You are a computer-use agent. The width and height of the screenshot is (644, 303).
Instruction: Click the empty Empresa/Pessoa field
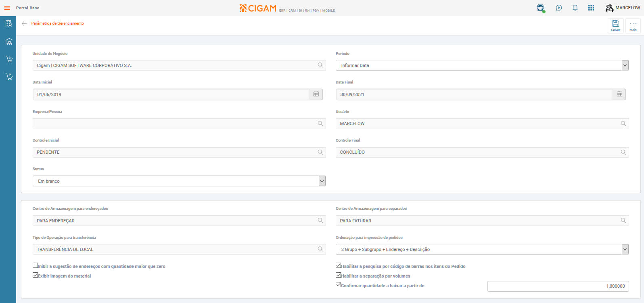tap(179, 123)
